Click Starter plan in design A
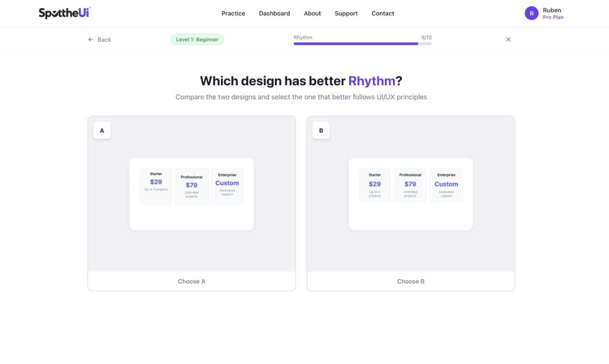Viewport: 609px width, 364px height. coord(156,186)
